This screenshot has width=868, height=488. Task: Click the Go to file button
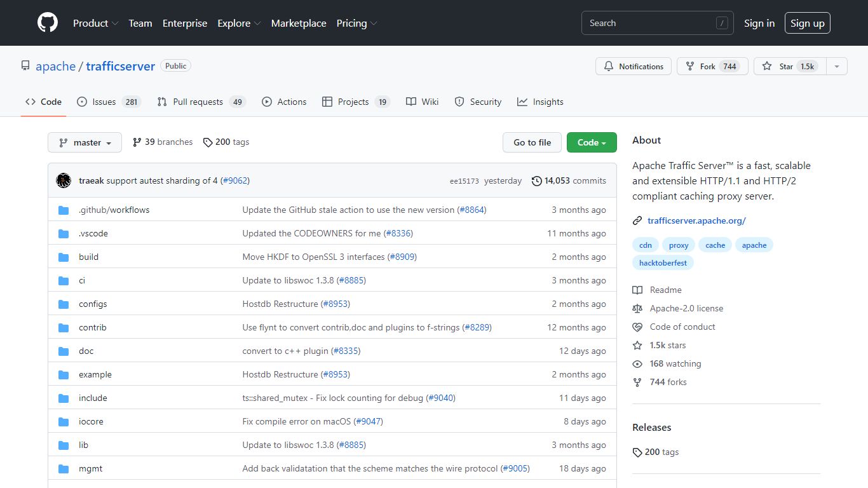tap(532, 142)
